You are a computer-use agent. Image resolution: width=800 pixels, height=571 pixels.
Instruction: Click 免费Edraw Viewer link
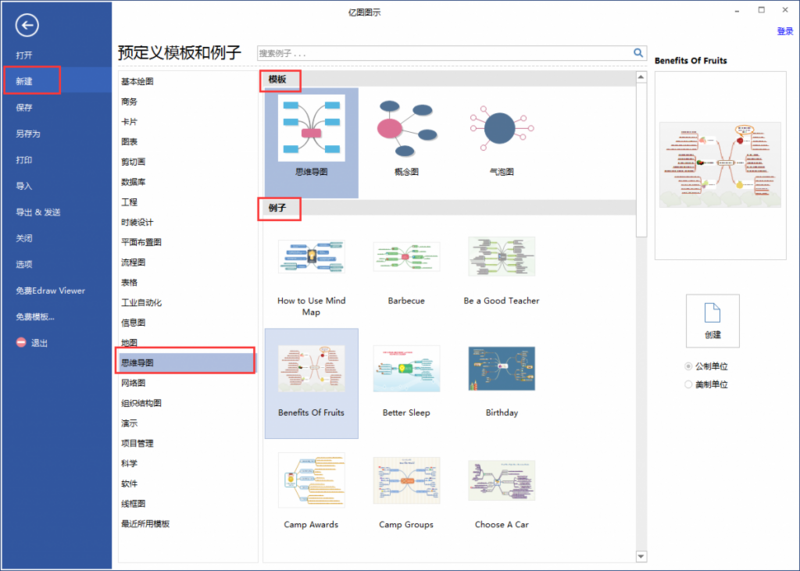coord(50,290)
